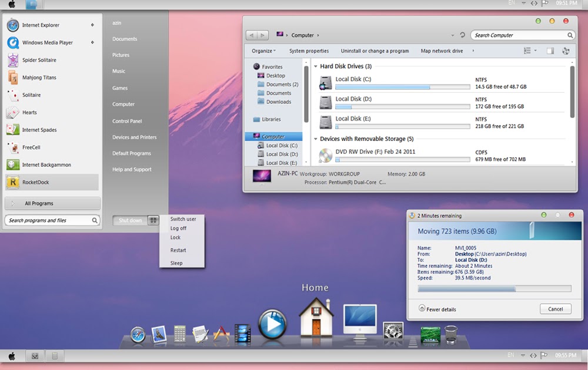Viewport: 588px width, 370px height.
Task: Click Explorer back navigation arrow
Action: pos(252,35)
